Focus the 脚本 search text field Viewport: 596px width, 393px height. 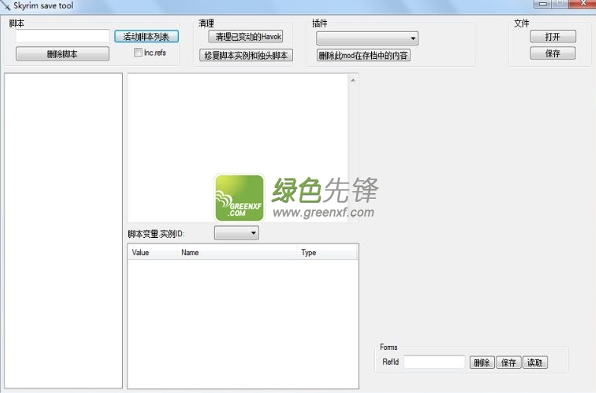(63, 36)
